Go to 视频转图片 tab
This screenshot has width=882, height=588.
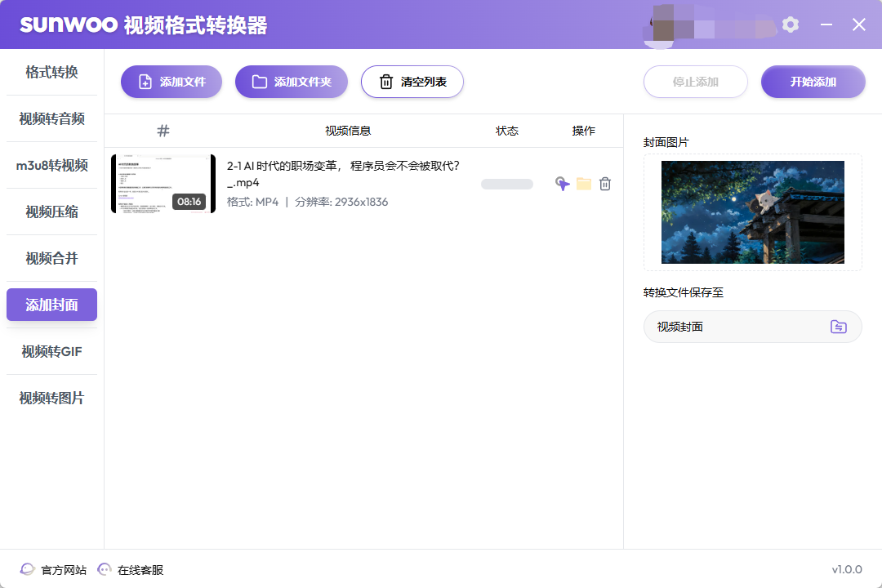click(51, 399)
